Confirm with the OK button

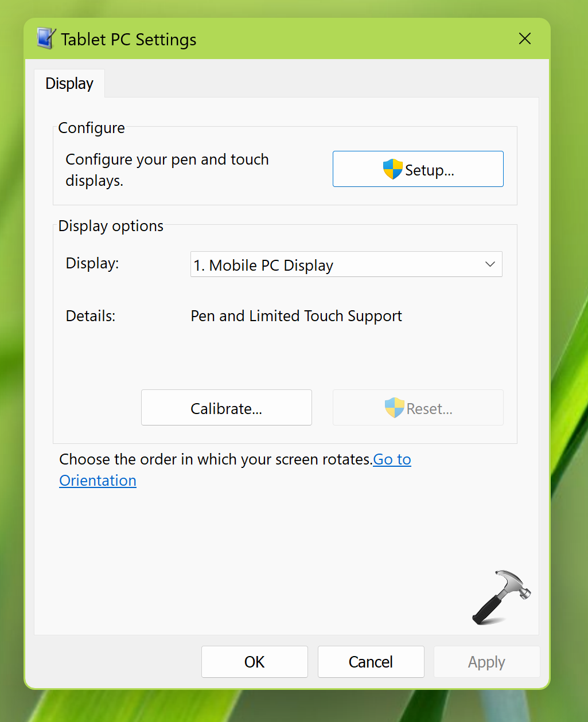click(255, 662)
